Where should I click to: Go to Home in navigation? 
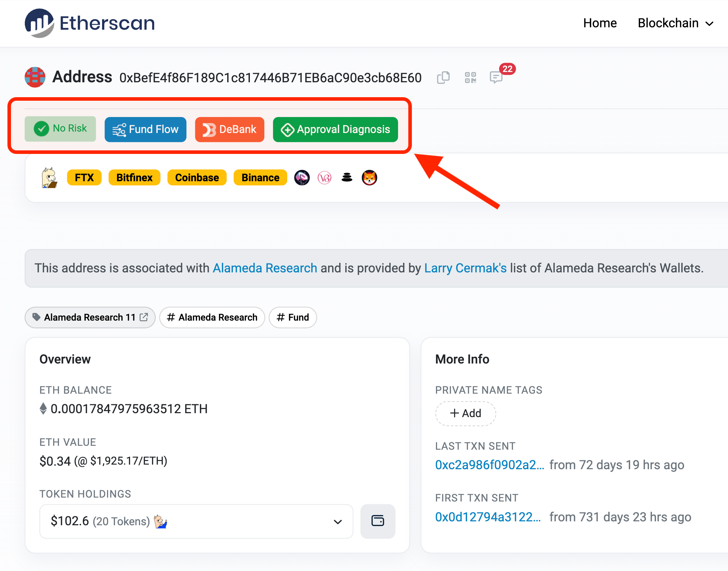pyautogui.click(x=600, y=23)
